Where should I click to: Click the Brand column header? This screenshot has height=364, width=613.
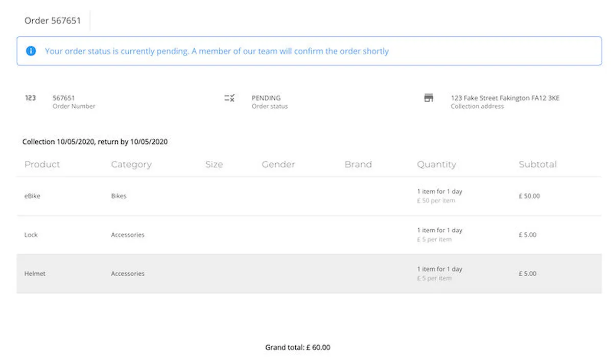click(358, 164)
